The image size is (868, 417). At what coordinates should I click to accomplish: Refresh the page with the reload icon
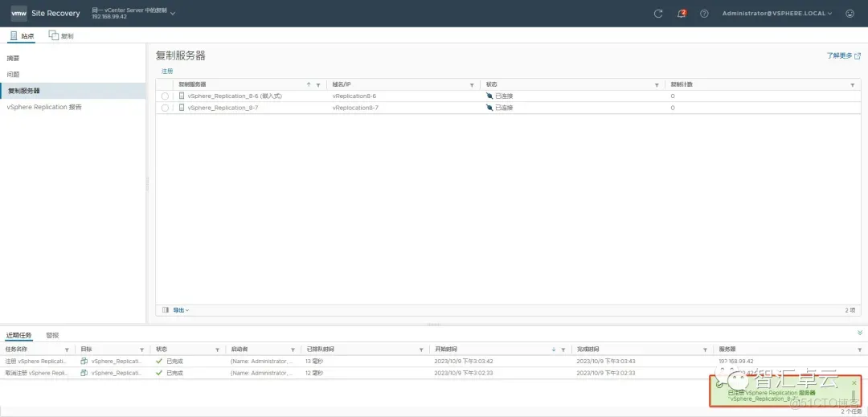point(658,14)
